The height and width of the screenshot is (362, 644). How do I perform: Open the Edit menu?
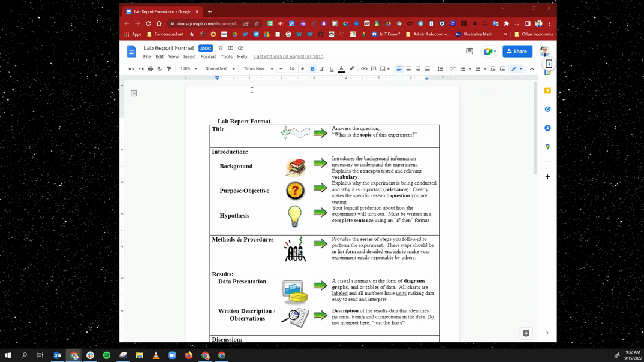[x=160, y=57]
